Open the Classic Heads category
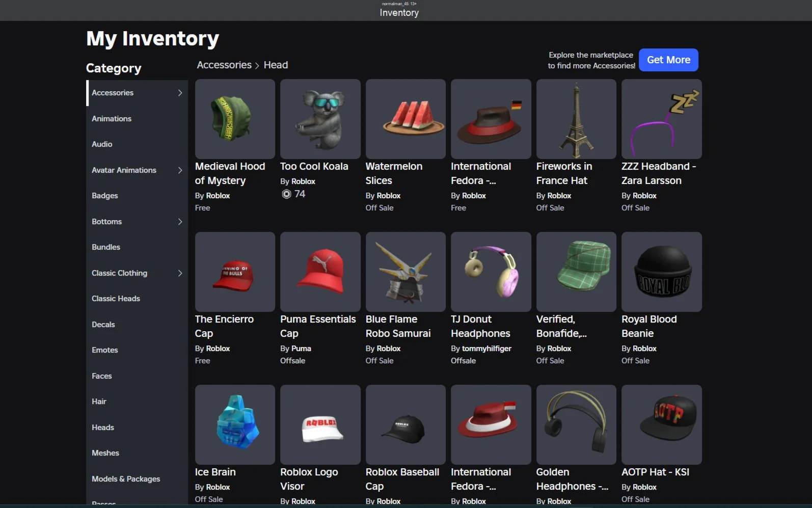 (x=137, y=299)
